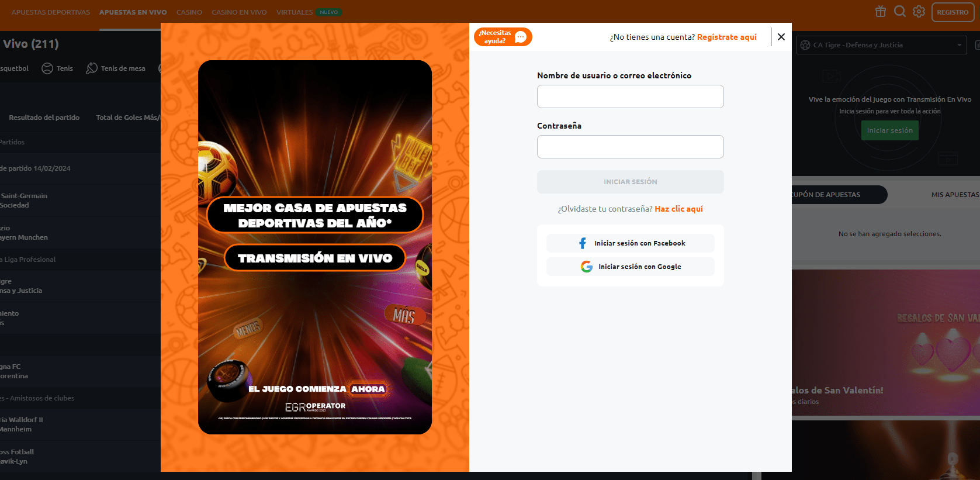Click the Transmisión en Vivo promo banner
The image size is (980, 480).
pyautogui.click(x=315, y=258)
